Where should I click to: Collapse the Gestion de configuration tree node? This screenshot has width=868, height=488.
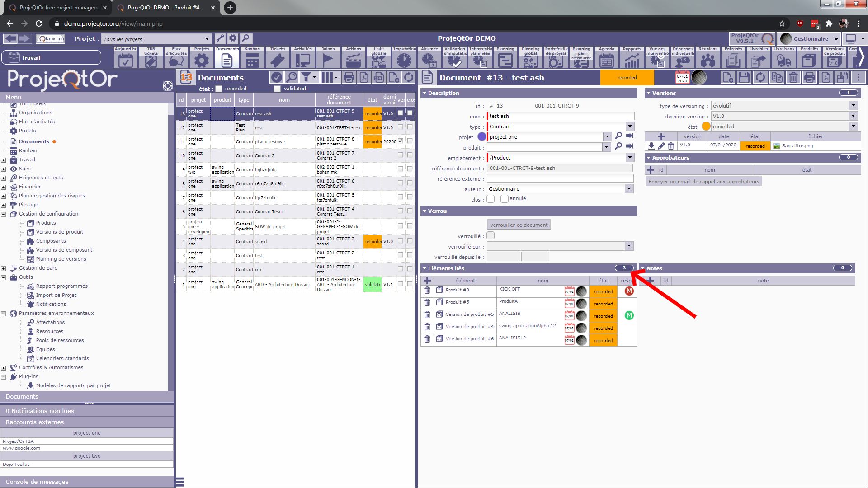[4, 214]
